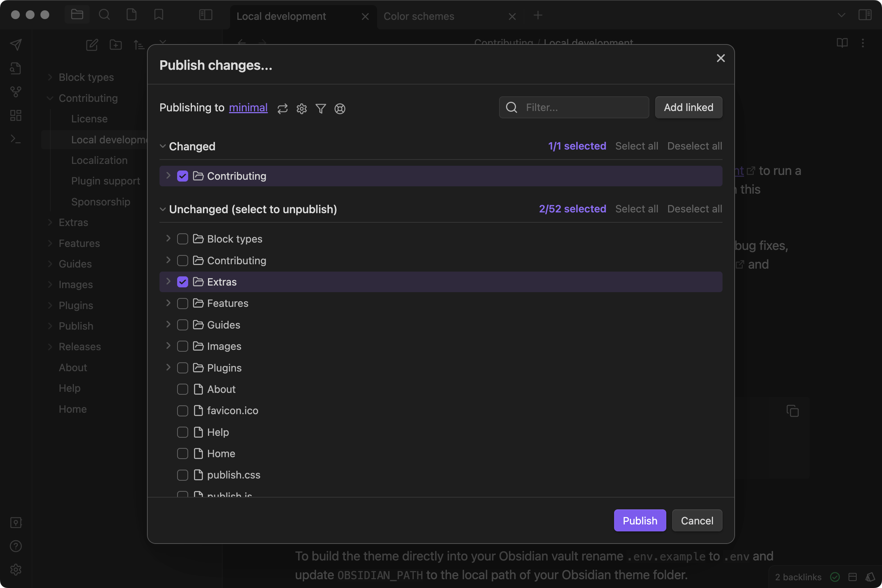
Task: Uncheck the Contributing folder under Changed
Action: coord(183,176)
